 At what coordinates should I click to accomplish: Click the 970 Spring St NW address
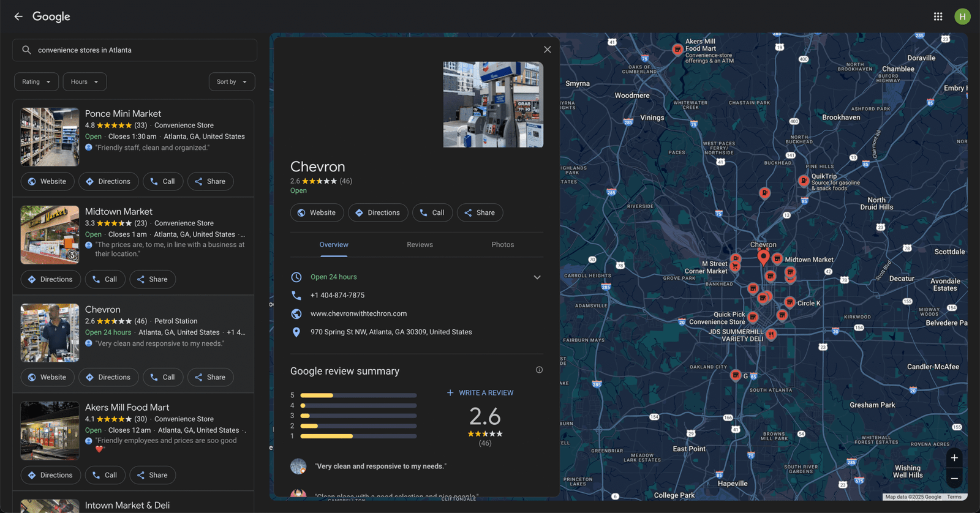pyautogui.click(x=391, y=332)
